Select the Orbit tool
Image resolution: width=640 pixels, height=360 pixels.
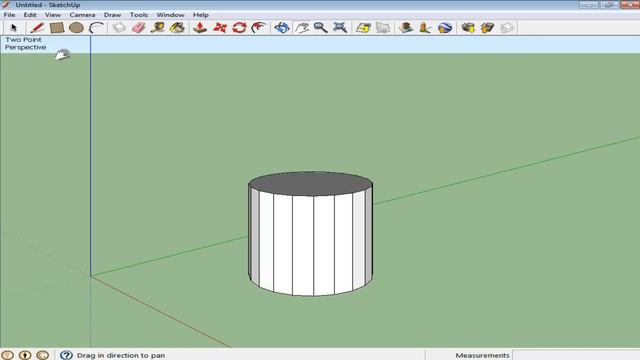282,28
